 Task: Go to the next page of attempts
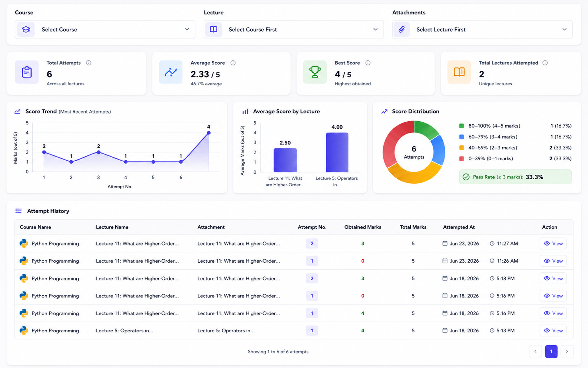click(567, 351)
